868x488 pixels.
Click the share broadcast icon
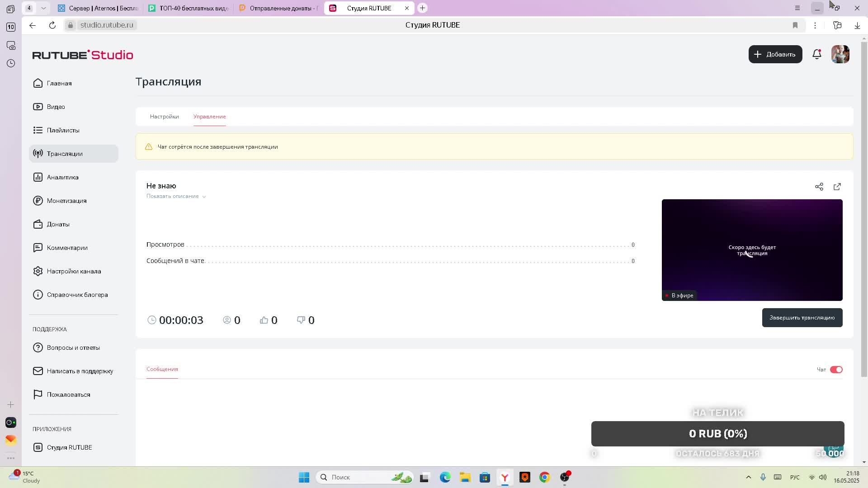819,187
